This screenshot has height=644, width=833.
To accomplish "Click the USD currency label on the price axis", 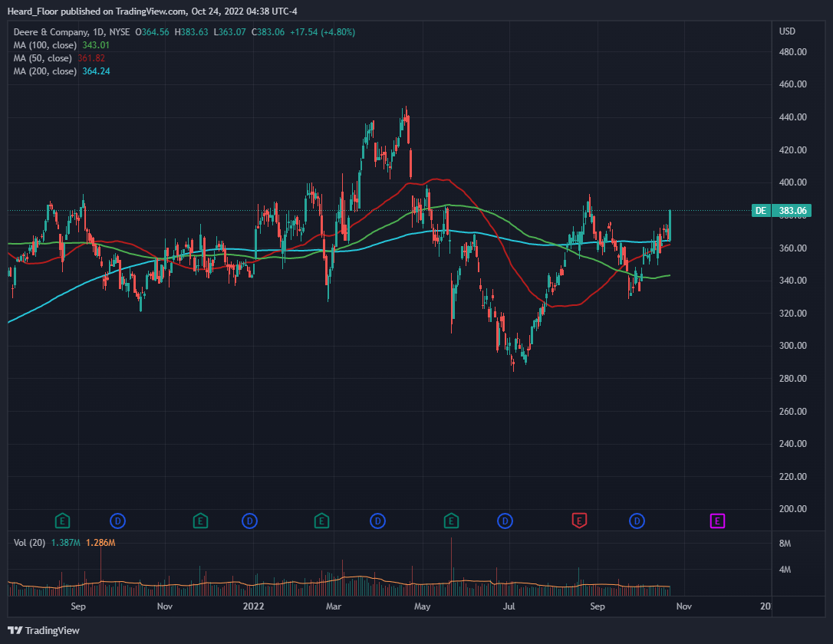I will coord(787,31).
